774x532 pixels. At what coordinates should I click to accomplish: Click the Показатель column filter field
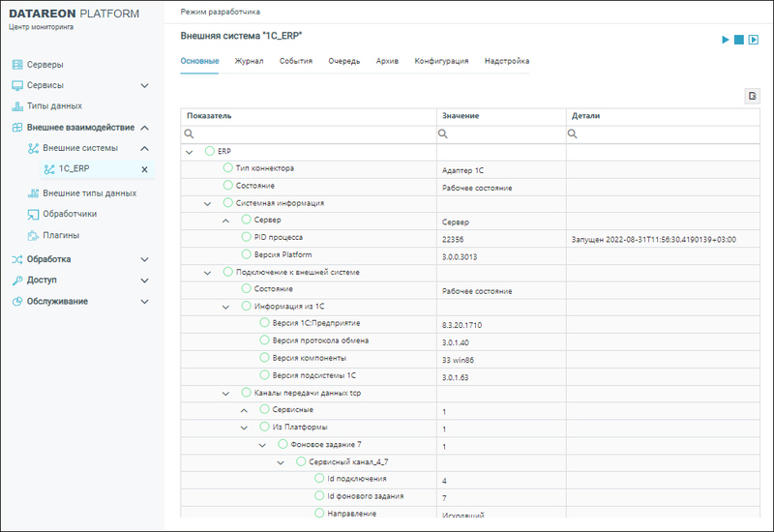(309, 134)
